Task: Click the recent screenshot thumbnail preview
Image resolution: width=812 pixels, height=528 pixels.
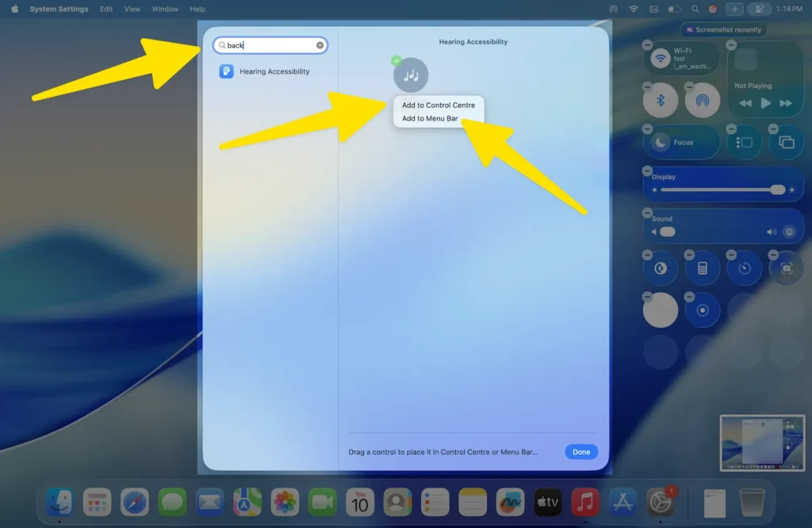Action: (x=761, y=442)
